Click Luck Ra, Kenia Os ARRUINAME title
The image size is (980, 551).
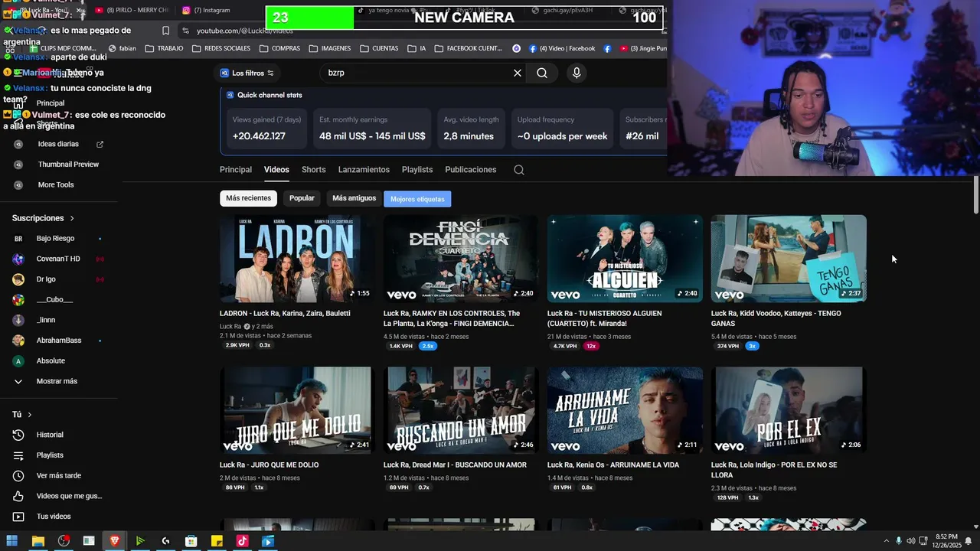(x=613, y=465)
